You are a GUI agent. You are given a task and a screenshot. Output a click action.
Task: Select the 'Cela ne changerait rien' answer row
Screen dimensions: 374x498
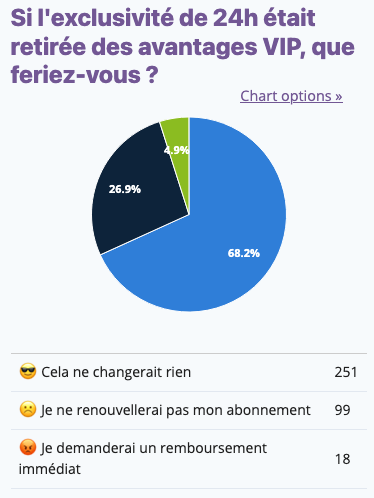point(189,372)
